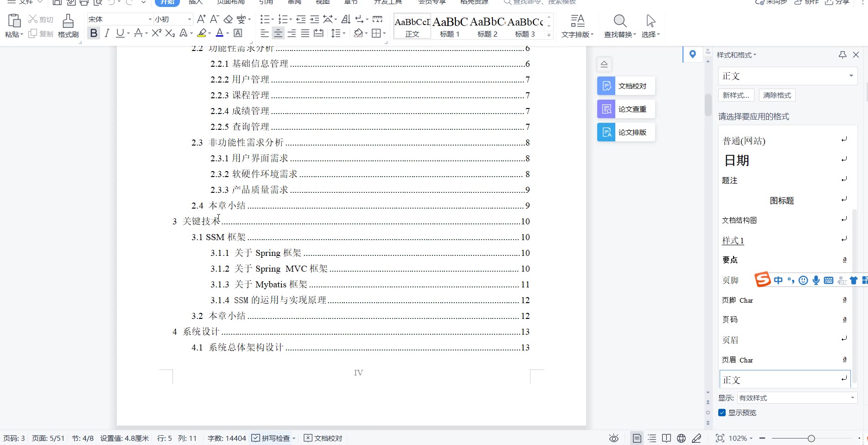This screenshot has height=445, width=868.
Task: Switch to reading layout view icon
Action: pos(666,438)
